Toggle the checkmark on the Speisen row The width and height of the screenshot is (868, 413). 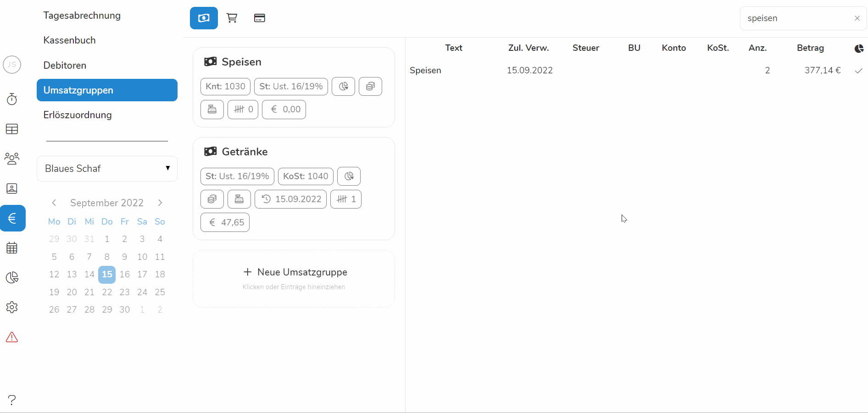(858, 71)
